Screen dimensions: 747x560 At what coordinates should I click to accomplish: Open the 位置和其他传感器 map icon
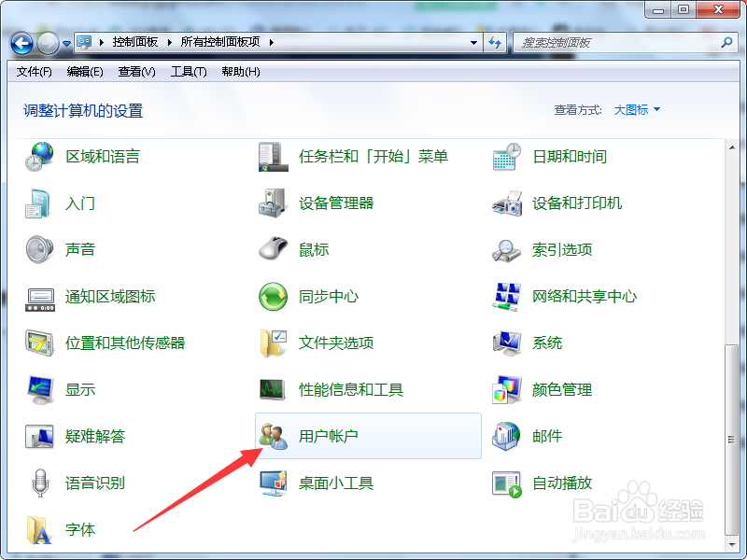click(39, 343)
